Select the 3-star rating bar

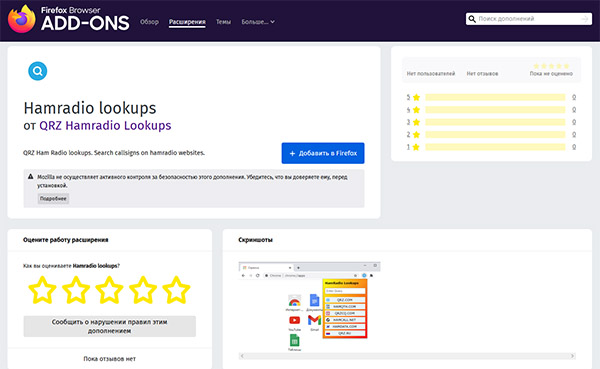pos(495,122)
